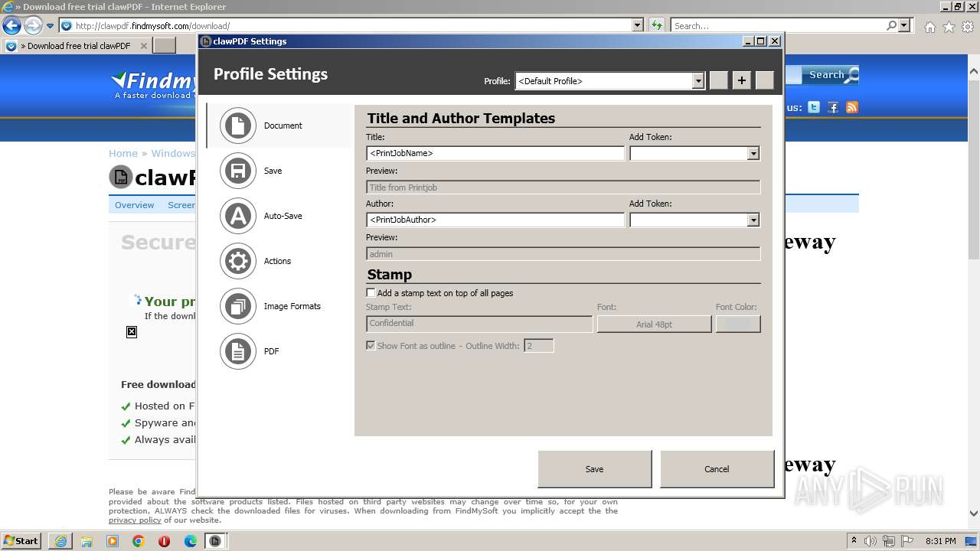980x551 pixels.
Task: Launch Opera from taskbar
Action: click(165, 541)
